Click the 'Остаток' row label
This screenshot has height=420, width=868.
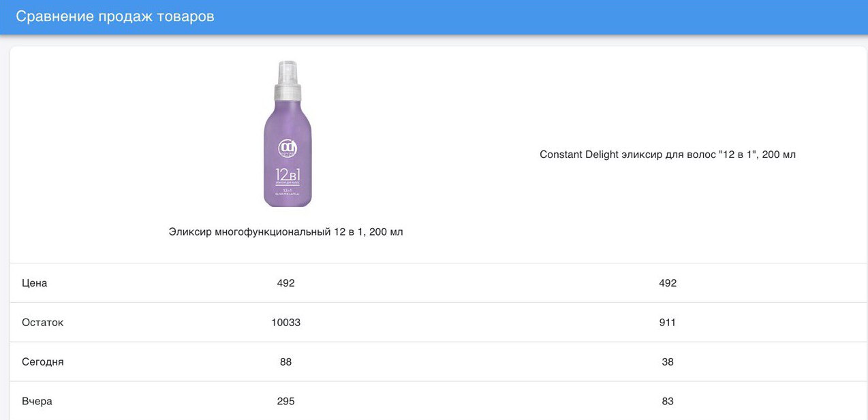click(x=43, y=323)
